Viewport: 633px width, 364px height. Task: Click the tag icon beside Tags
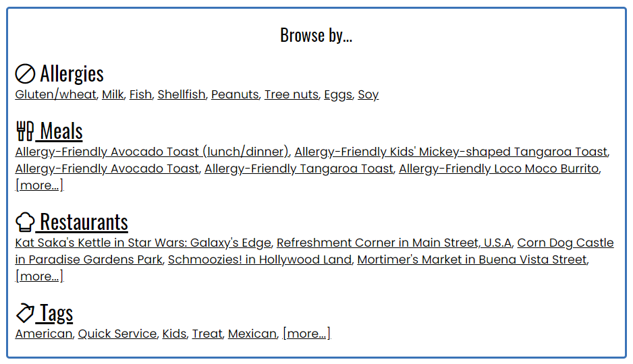(x=25, y=313)
